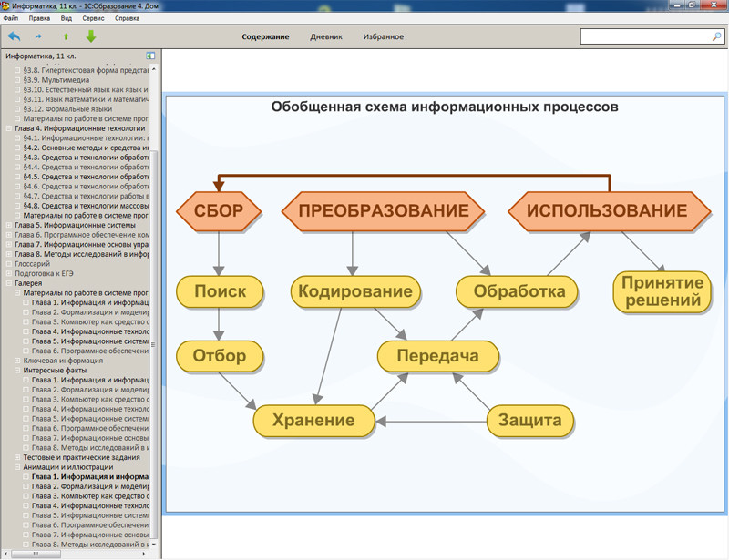Collapse the Галерея node
729x560 pixels.
8,283
